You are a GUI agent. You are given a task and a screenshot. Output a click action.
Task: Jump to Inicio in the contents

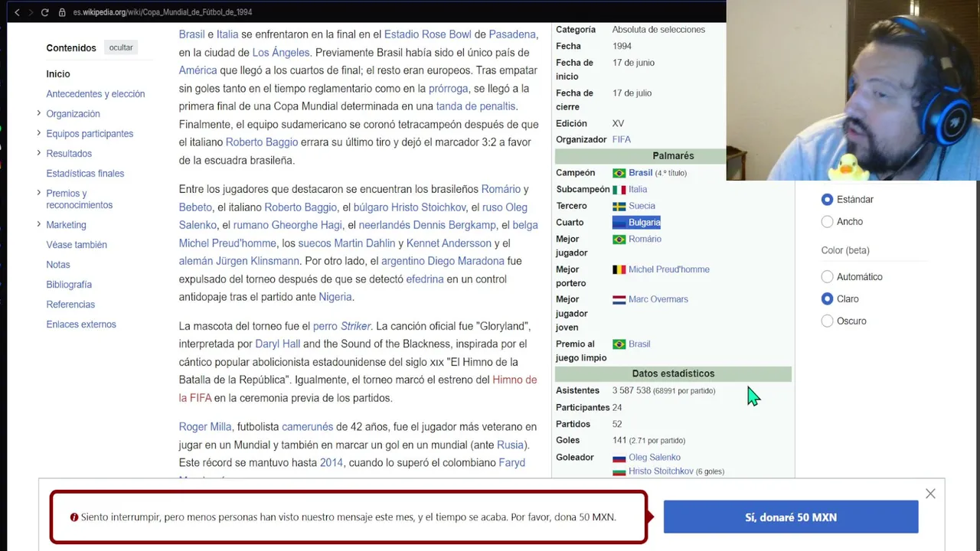click(x=58, y=74)
